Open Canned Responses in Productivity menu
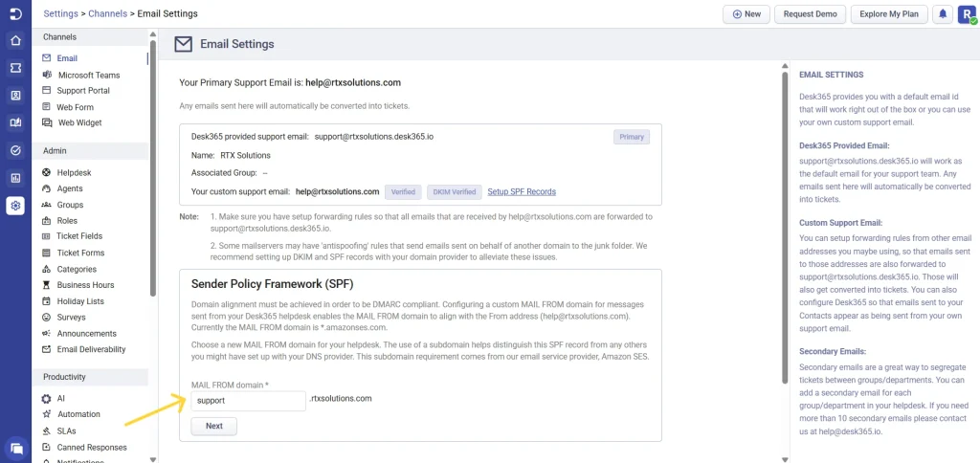This screenshot has width=980, height=463. (x=92, y=448)
